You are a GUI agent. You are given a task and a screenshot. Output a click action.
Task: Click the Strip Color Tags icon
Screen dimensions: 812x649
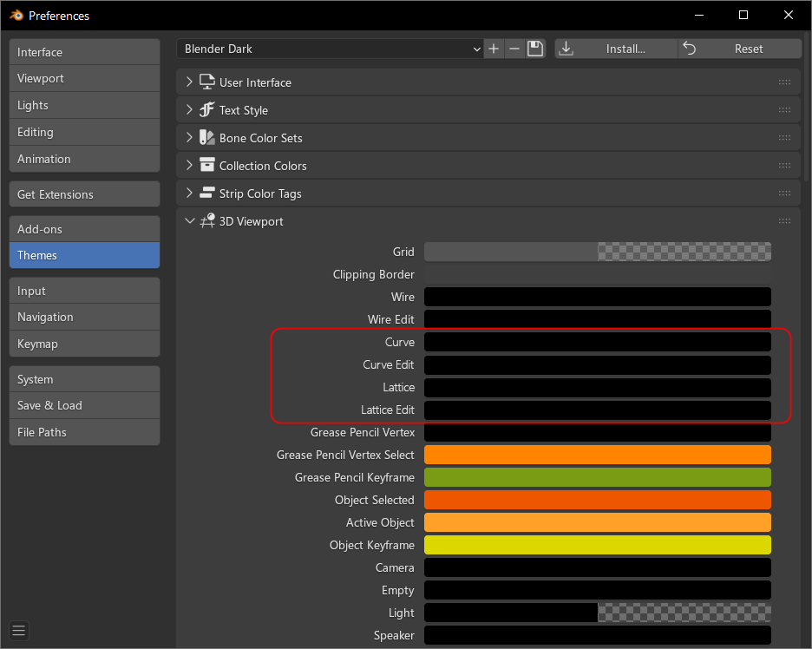pos(207,193)
